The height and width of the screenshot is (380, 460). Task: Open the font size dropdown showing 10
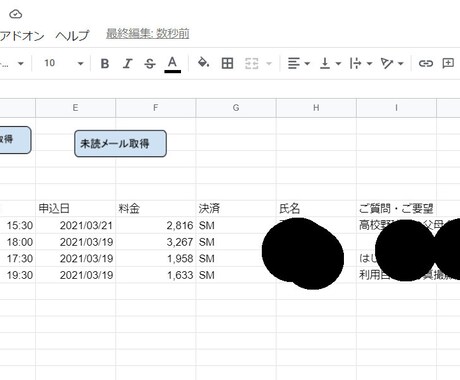tap(63, 63)
